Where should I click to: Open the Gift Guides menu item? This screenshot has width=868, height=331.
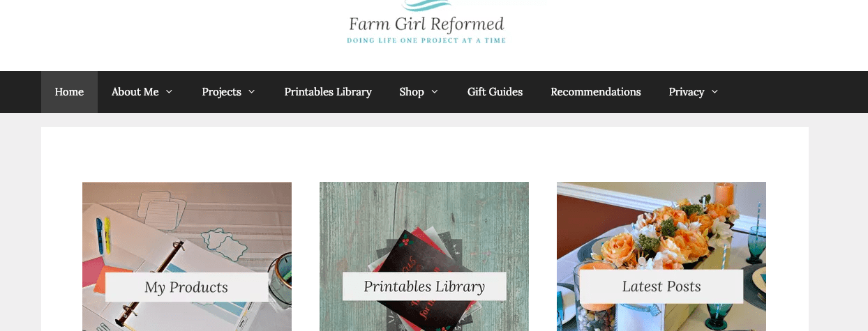495,92
